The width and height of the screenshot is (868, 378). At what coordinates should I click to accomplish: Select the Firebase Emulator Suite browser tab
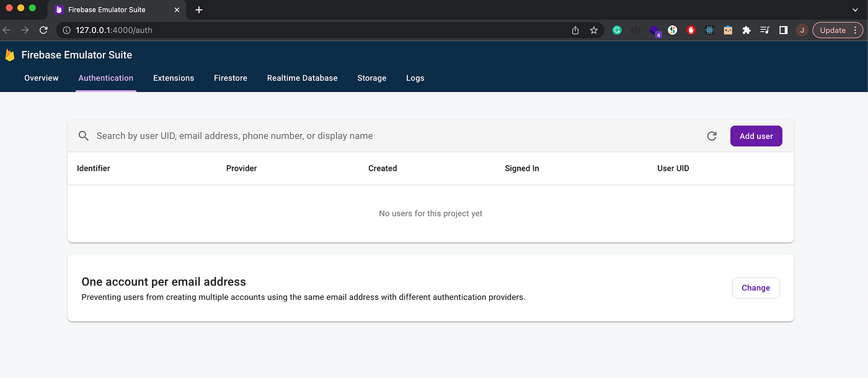pos(117,10)
